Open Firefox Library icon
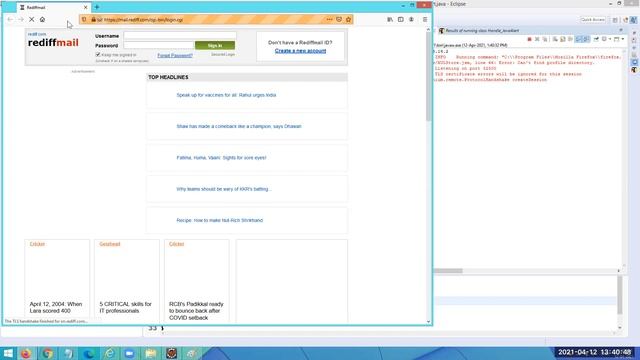Viewport: 640px width, 360px height. click(x=390, y=20)
